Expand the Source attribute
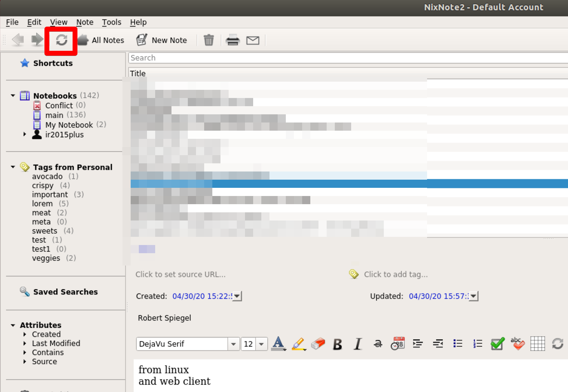The width and height of the screenshot is (568, 392). point(25,361)
